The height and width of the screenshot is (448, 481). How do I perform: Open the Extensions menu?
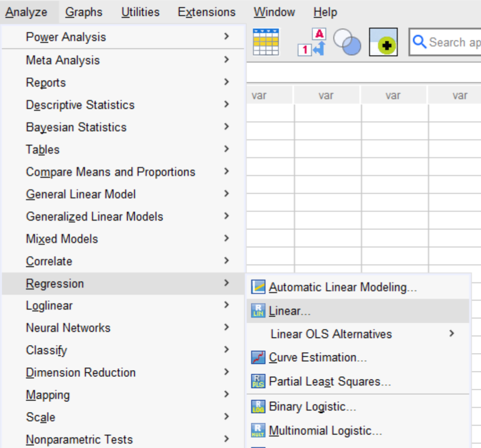207,12
